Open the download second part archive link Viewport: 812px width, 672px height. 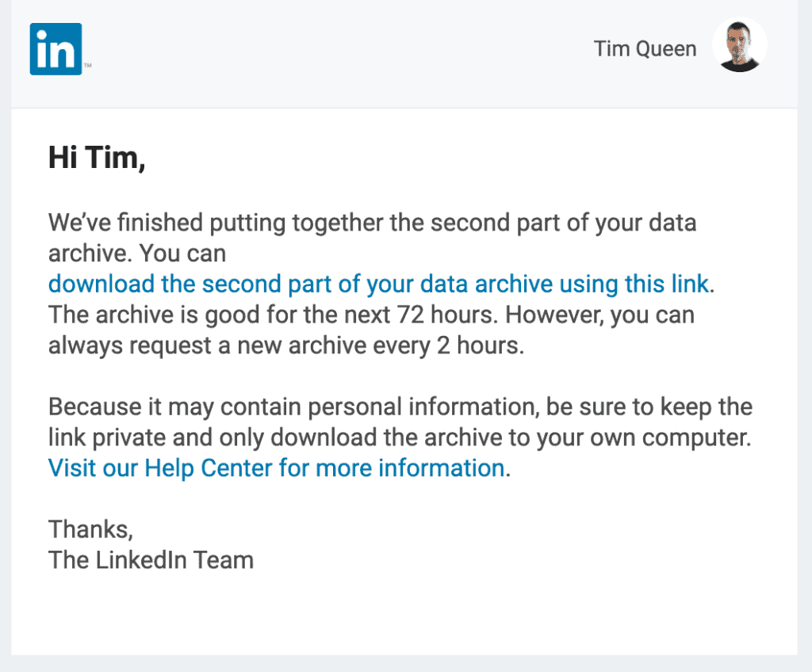[x=379, y=284]
